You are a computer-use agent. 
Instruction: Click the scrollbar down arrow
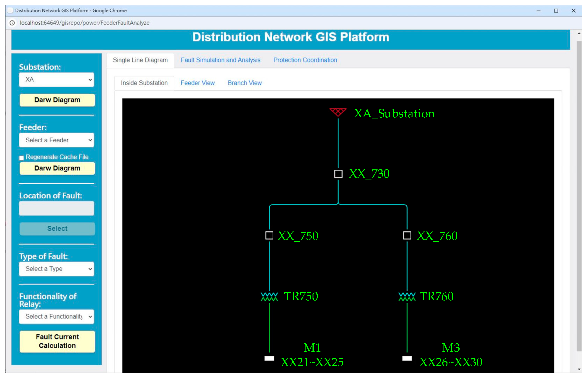pos(579,369)
